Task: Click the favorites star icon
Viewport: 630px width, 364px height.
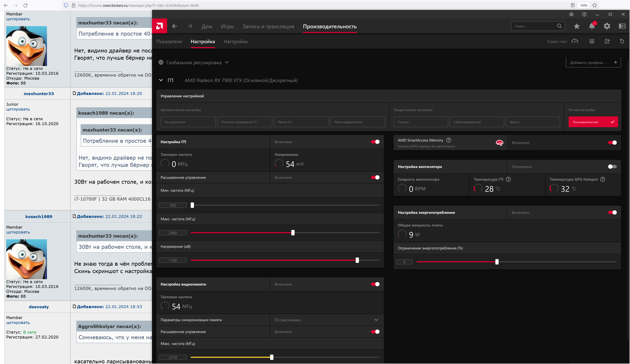Action: pos(577,26)
